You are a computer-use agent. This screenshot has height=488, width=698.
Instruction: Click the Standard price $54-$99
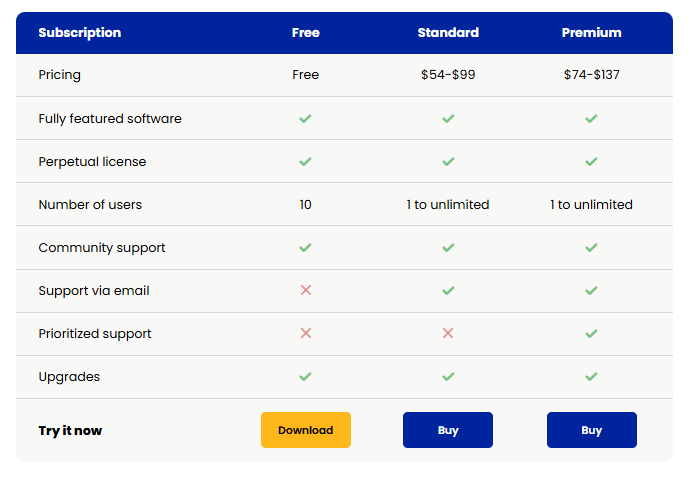point(448,75)
